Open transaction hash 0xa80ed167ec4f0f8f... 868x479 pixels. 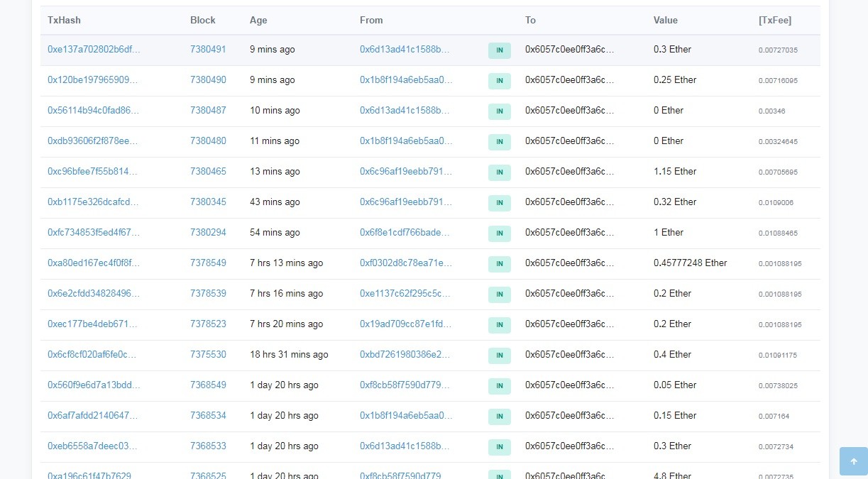[94, 263]
